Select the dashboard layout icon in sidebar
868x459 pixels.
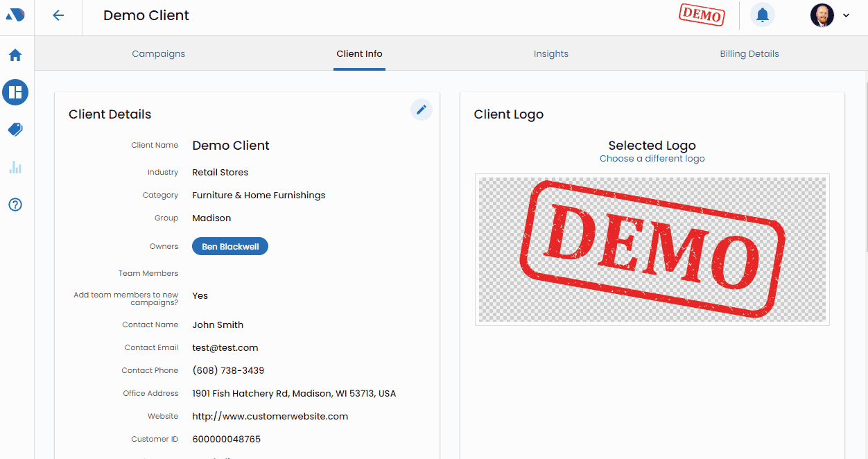click(15, 92)
